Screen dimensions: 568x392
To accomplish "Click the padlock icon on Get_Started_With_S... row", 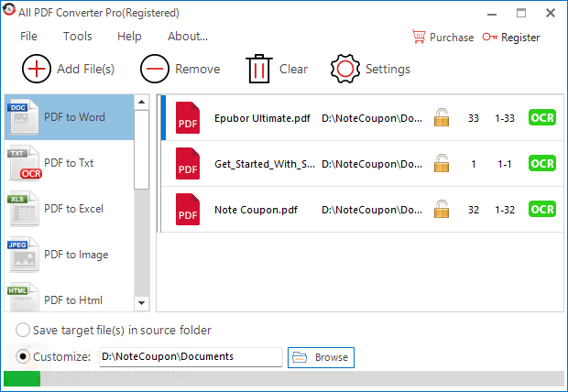I will (x=442, y=163).
